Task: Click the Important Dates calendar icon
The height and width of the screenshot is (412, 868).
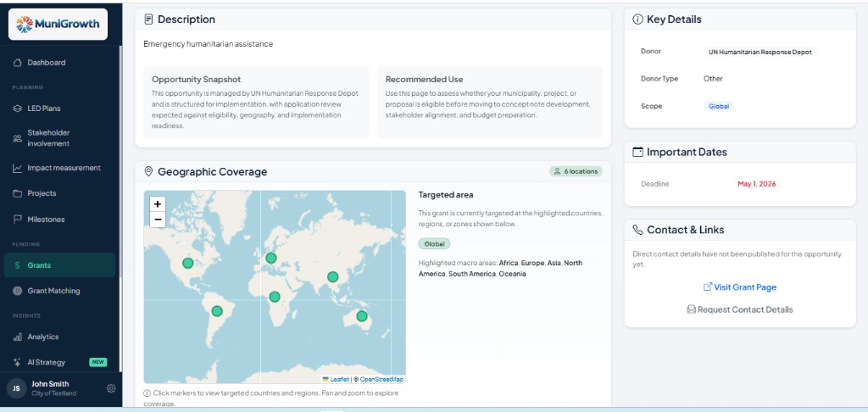Action: point(637,152)
